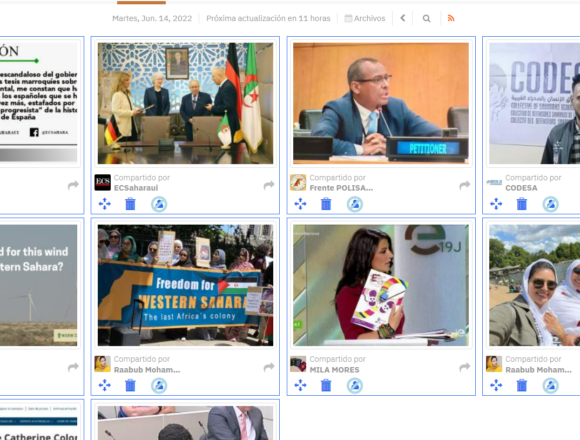580x440 pixels.
Task: Open Raabub Moham... link under the selfie photo
Action: [x=539, y=370]
